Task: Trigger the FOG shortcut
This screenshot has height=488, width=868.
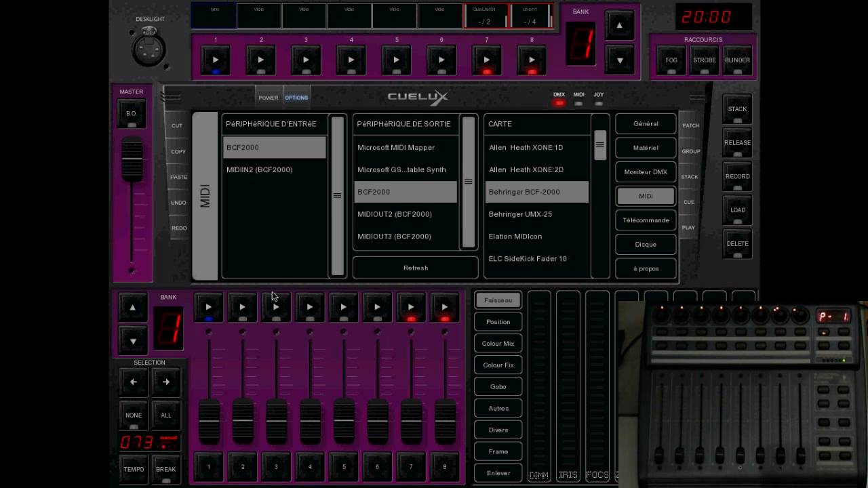Action: point(671,60)
